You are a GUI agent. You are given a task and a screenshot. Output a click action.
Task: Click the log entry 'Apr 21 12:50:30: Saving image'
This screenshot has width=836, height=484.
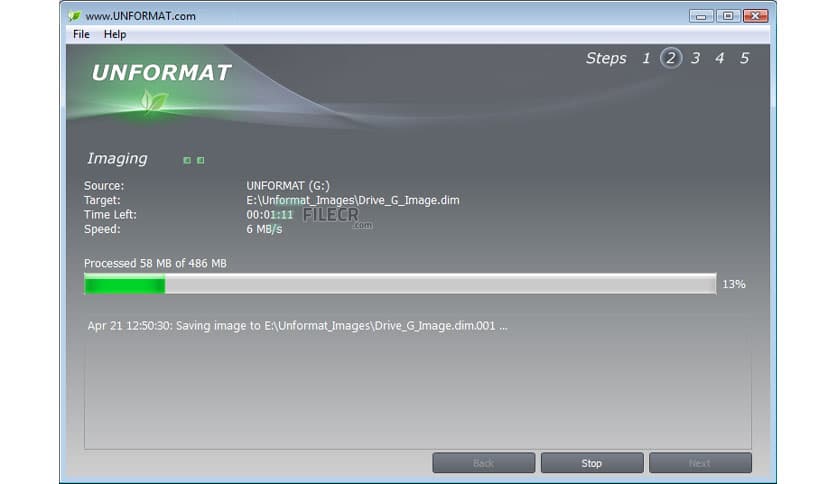(297, 326)
